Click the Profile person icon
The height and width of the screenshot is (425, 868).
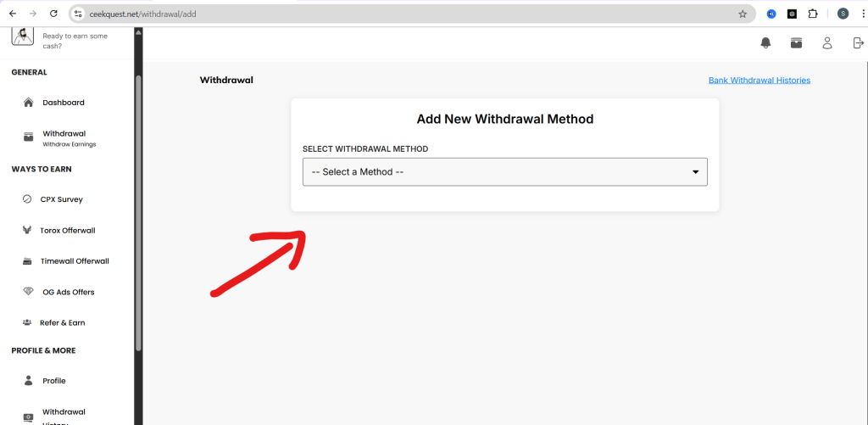pyautogui.click(x=28, y=381)
